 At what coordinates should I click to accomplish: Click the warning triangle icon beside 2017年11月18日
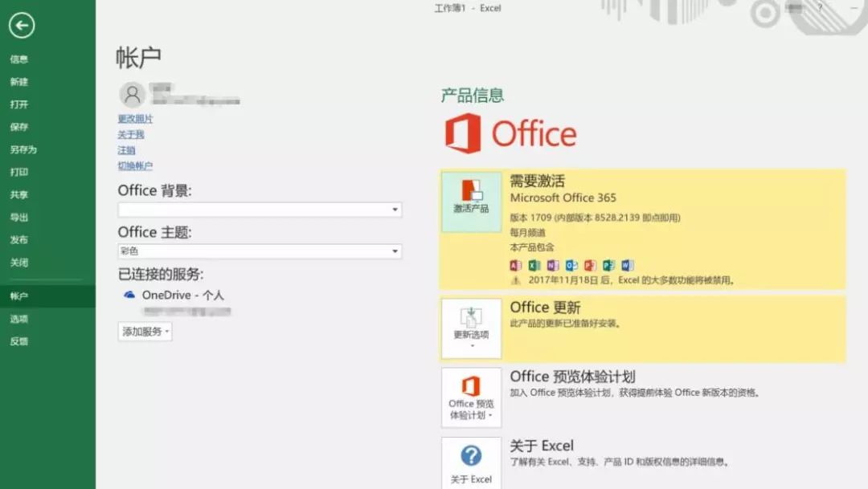515,280
